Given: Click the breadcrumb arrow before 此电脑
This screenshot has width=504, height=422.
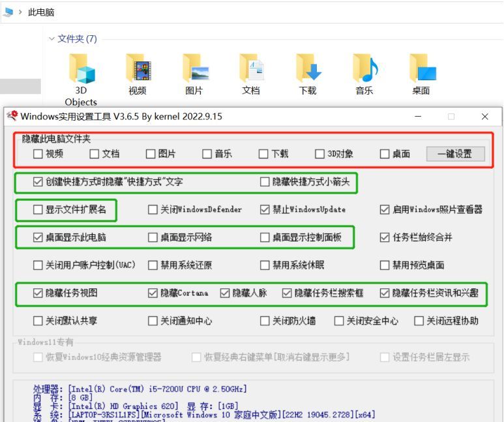Looking at the screenshot, I should (20, 12).
